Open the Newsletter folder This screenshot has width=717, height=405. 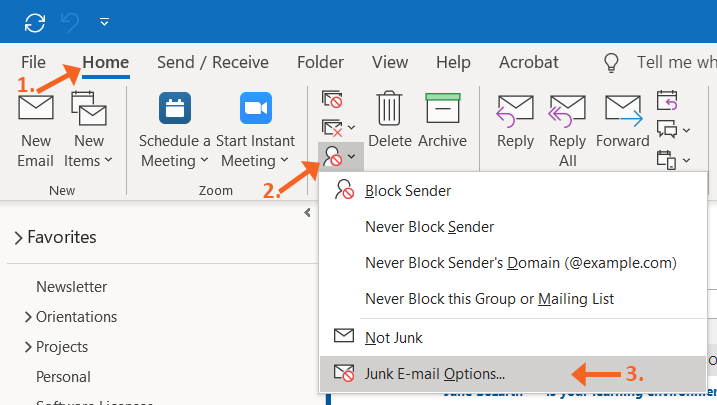click(71, 287)
